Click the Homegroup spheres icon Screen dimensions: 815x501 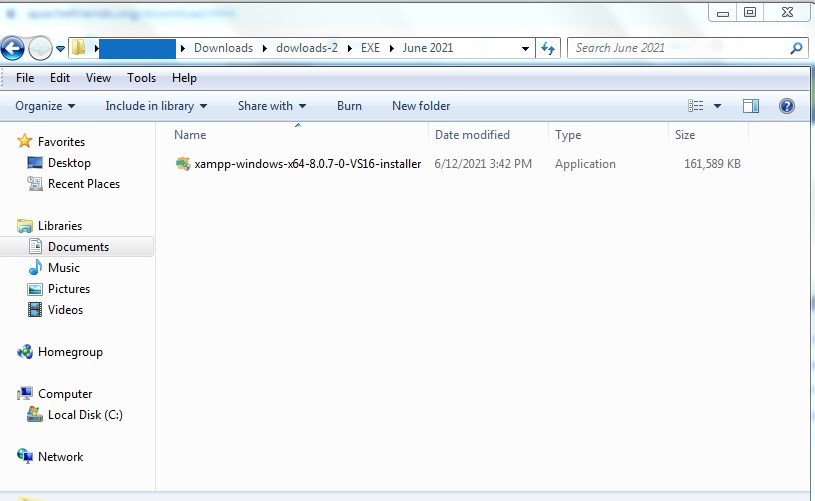coord(24,352)
